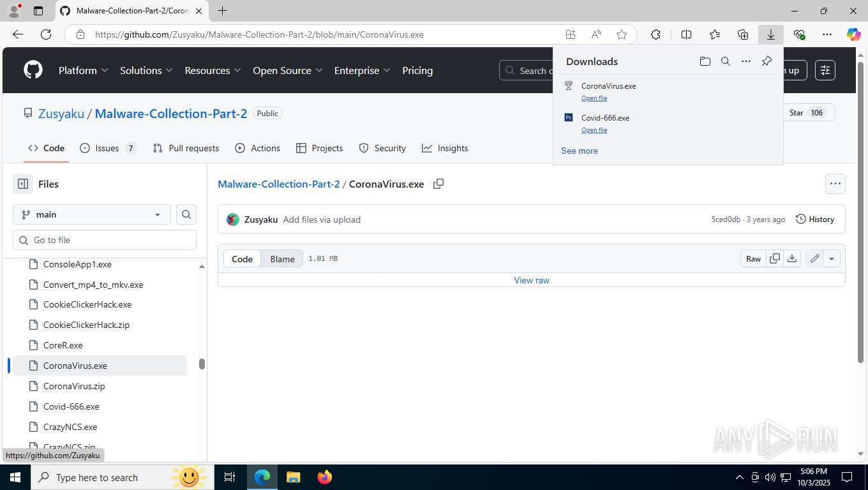Click file tree scrollbar thumb
Screen dimensions: 868x490
click(x=202, y=364)
